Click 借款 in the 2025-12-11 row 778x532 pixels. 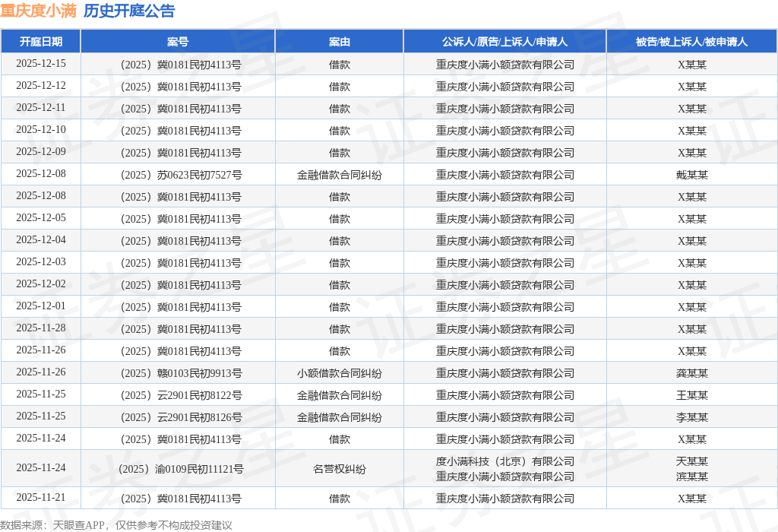(x=340, y=109)
